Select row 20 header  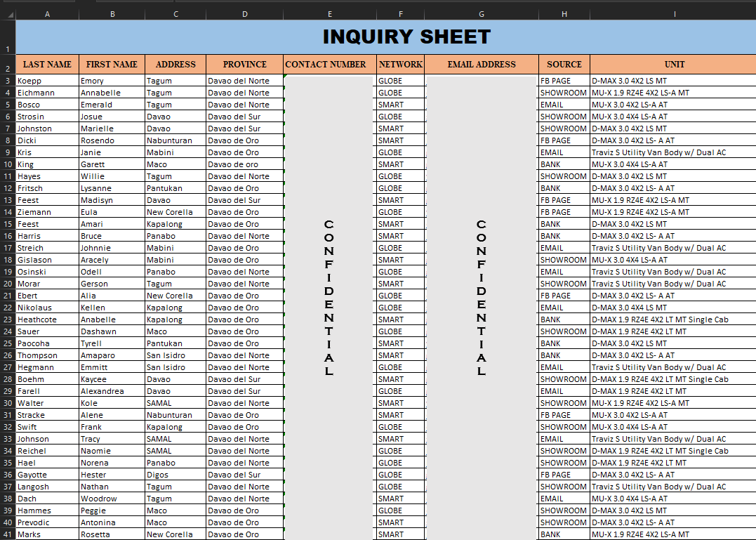coord(8,284)
